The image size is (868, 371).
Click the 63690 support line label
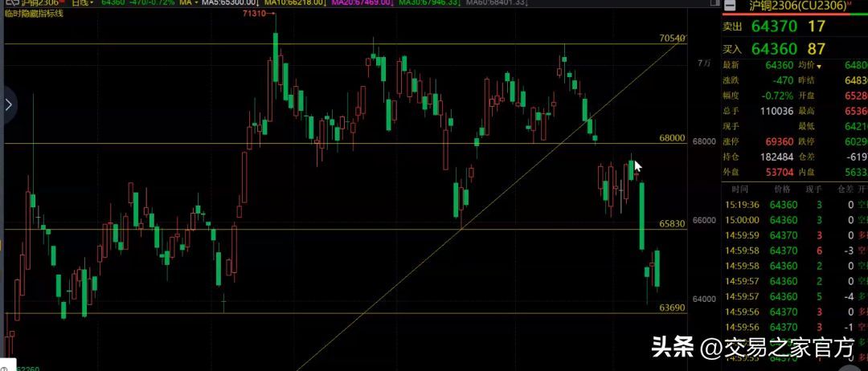tap(672, 308)
